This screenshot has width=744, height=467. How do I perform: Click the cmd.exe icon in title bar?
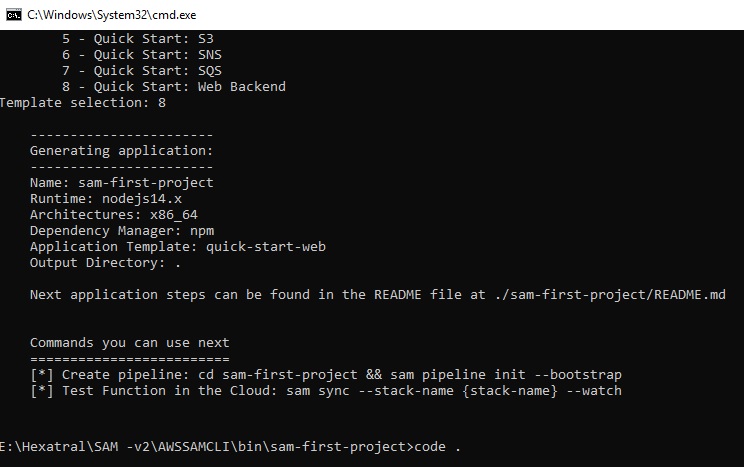(x=13, y=13)
